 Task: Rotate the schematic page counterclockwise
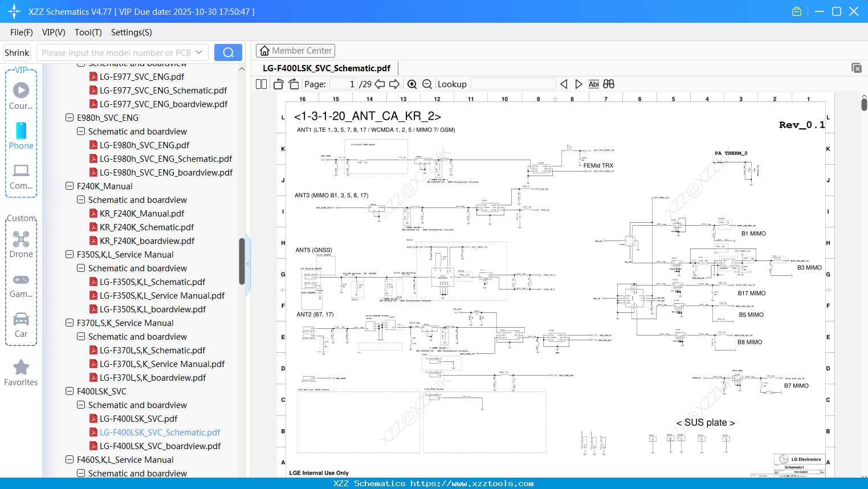pyautogui.click(x=278, y=84)
